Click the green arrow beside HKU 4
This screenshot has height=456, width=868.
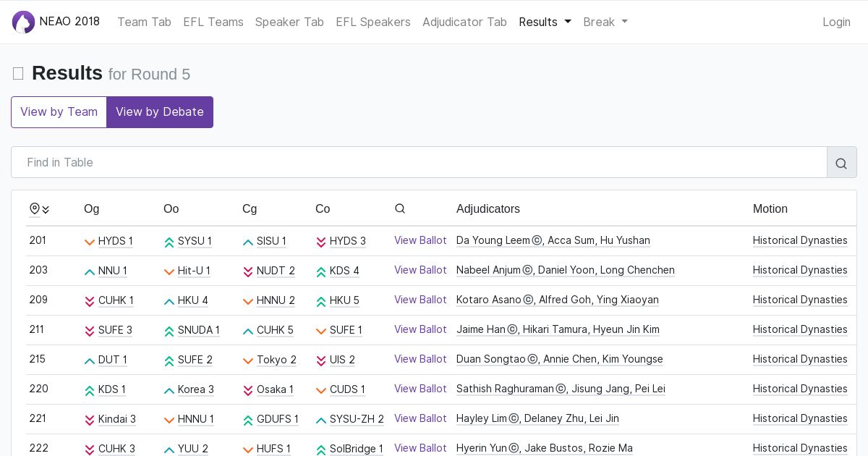point(169,302)
